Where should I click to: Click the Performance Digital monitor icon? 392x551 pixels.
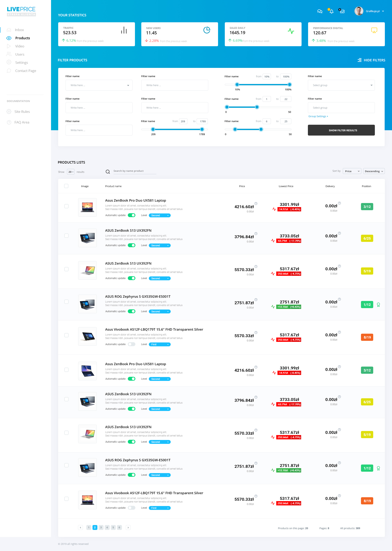tap(374, 30)
